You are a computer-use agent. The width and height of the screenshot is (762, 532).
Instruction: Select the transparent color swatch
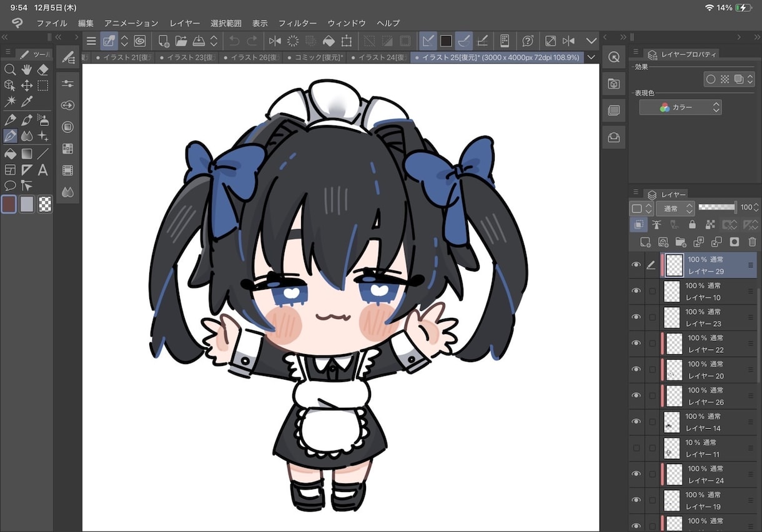(44, 204)
